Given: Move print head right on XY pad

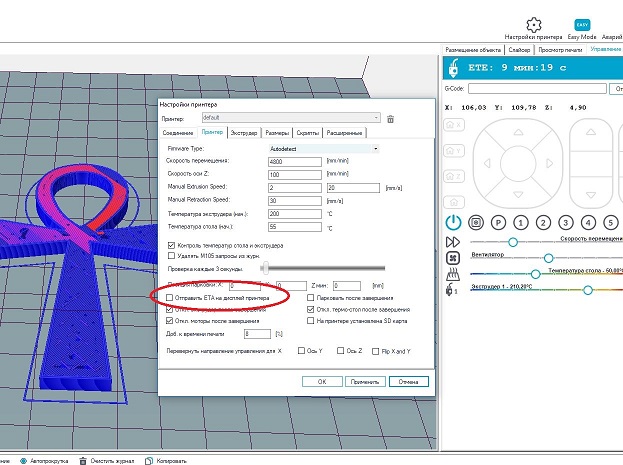Looking at the screenshot, I should [549, 163].
